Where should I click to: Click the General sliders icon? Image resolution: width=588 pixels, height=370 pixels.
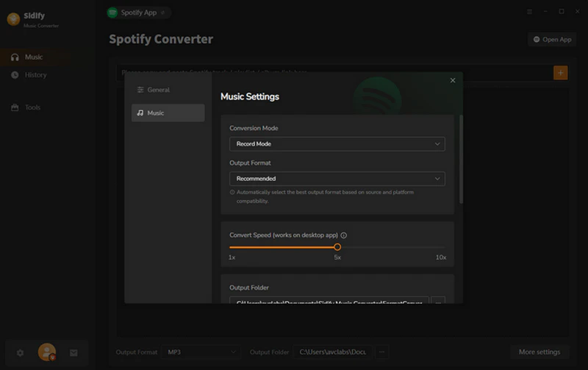pyautogui.click(x=140, y=90)
